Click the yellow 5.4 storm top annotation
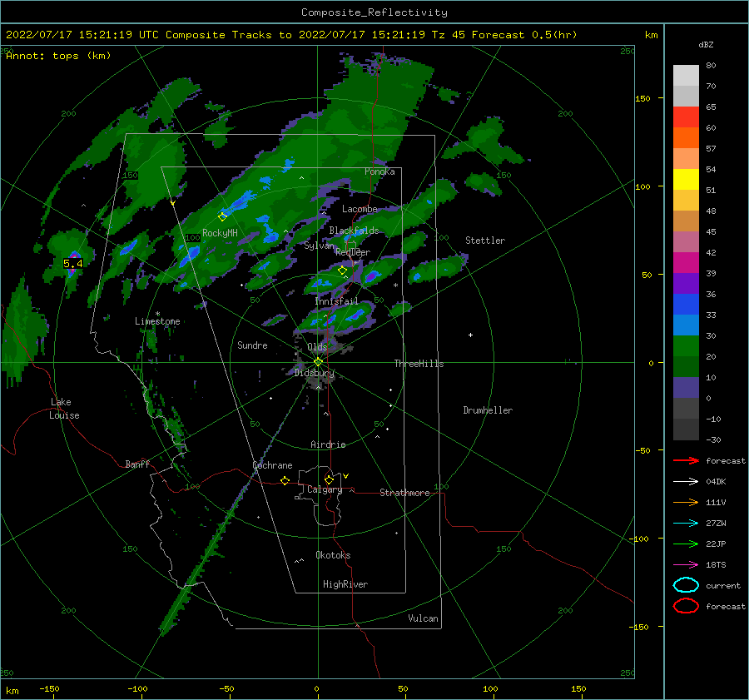 tap(73, 263)
